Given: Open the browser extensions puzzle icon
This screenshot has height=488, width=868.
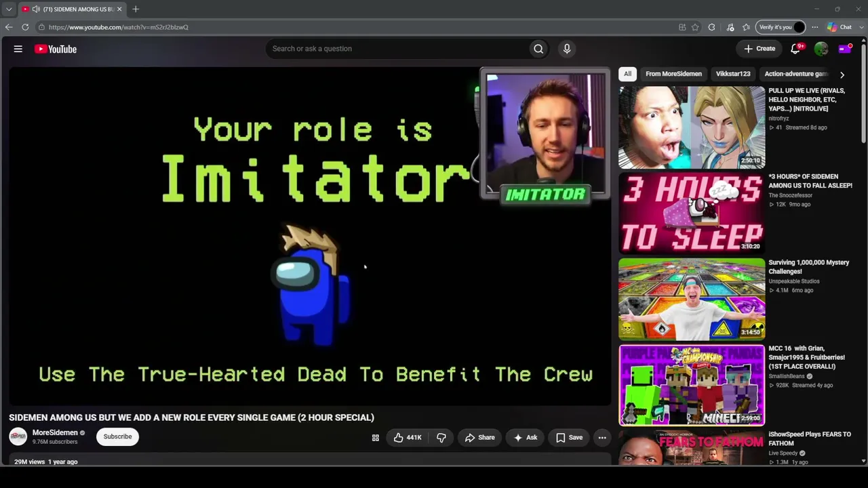Looking at the screenshot, I should 711,27.
